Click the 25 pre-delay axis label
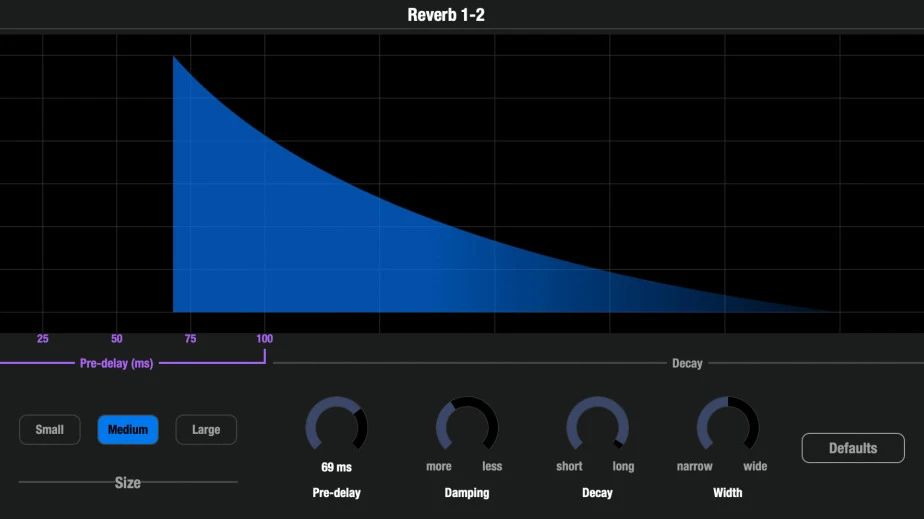Image resolution: width=924 pixels, height=519 pixels. coord(42,339)
